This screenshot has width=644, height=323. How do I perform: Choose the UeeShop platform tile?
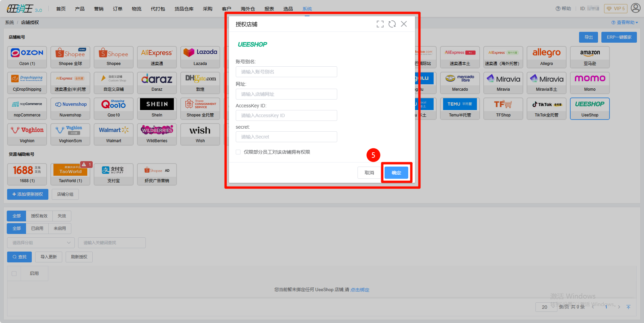point(590,109)
